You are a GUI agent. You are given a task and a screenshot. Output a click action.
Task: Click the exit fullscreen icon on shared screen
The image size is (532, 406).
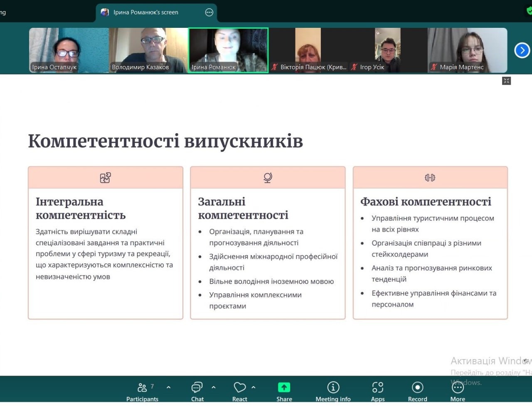pyautogui.click(x=506, y=81)
